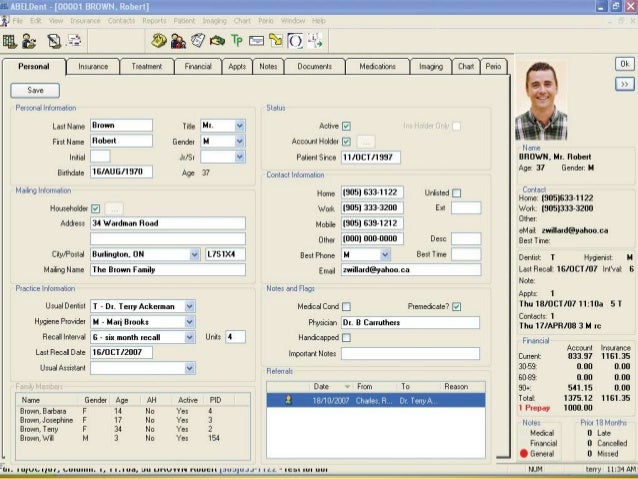Toggle the Active status checkbox

(346, 126)
